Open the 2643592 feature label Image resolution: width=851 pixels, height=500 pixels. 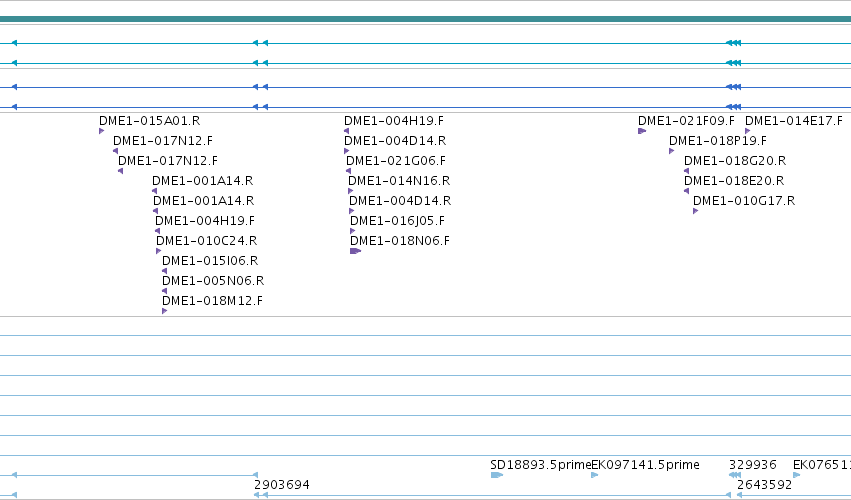765,485
